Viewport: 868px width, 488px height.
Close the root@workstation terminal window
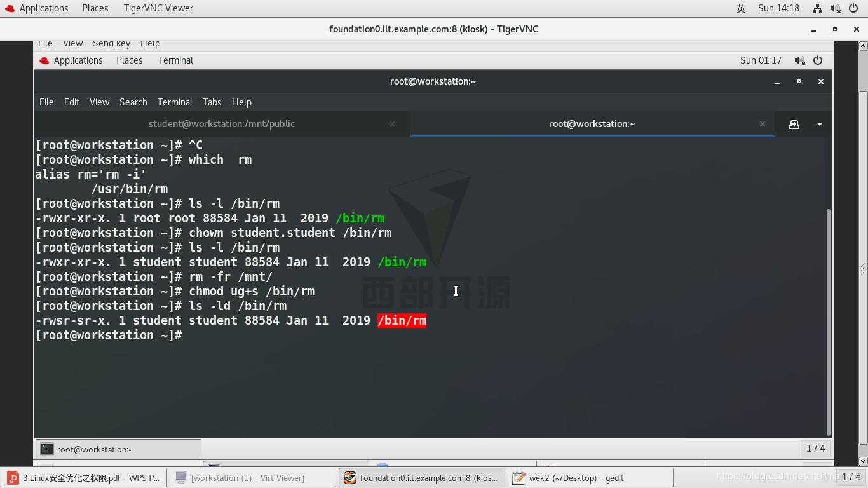[x=821, y=81]
